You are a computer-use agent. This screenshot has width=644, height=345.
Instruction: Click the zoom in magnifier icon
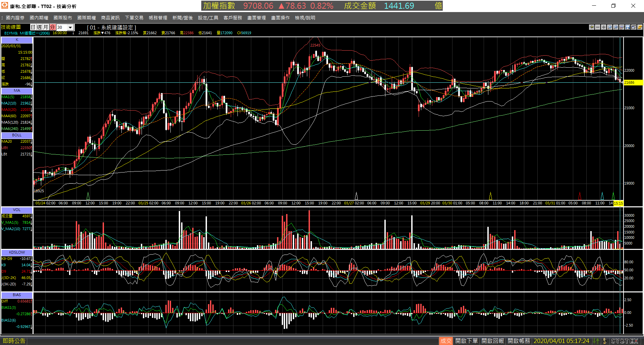click(616, 27)
